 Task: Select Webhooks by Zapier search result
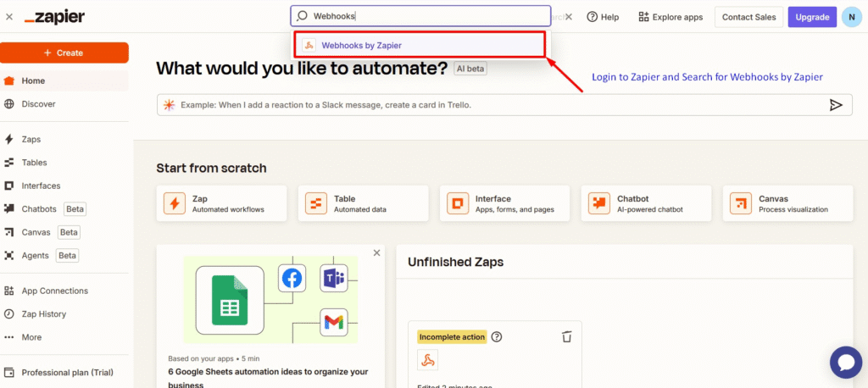(419, 46)
